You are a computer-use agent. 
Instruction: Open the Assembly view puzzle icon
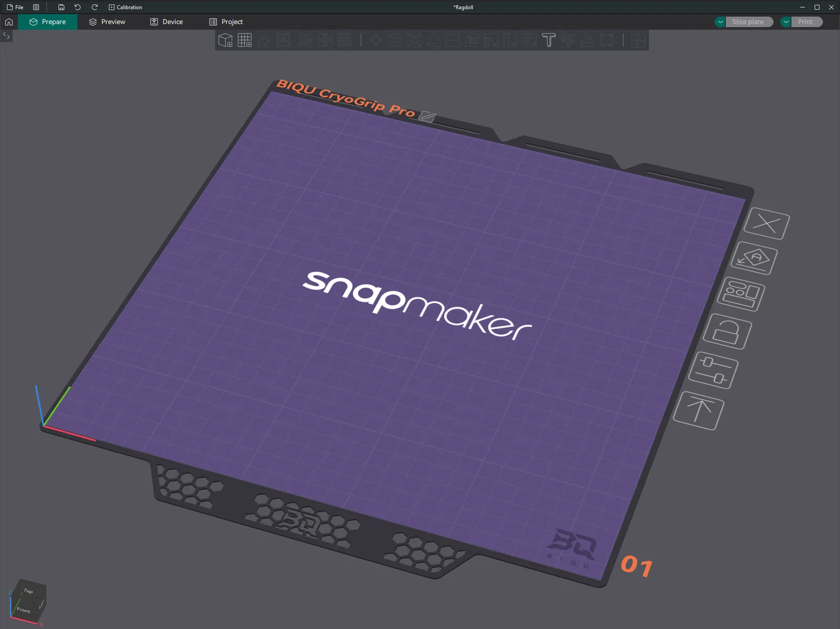tap(638, 40)
